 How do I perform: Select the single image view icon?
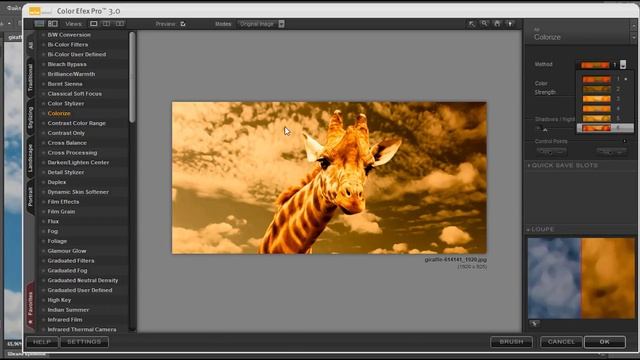point(93,24)
